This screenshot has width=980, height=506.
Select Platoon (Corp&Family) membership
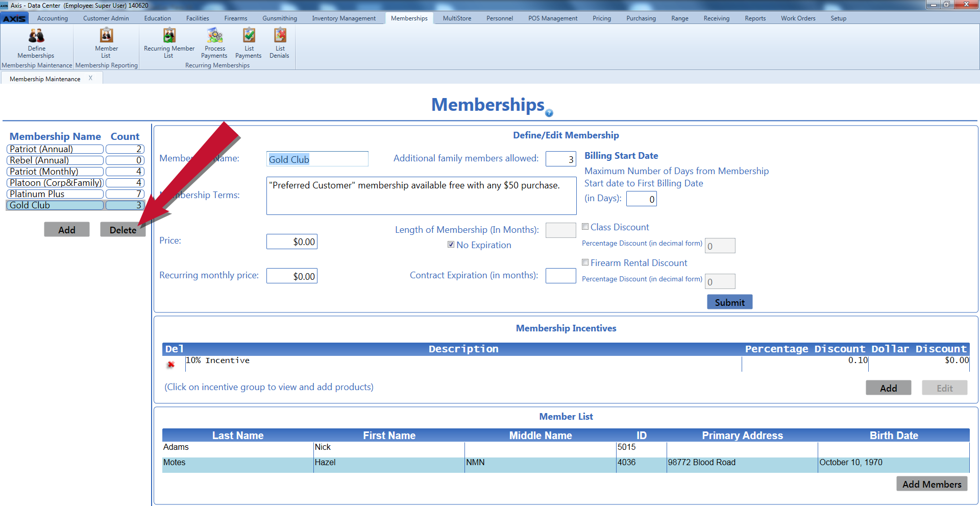(55, 183)
